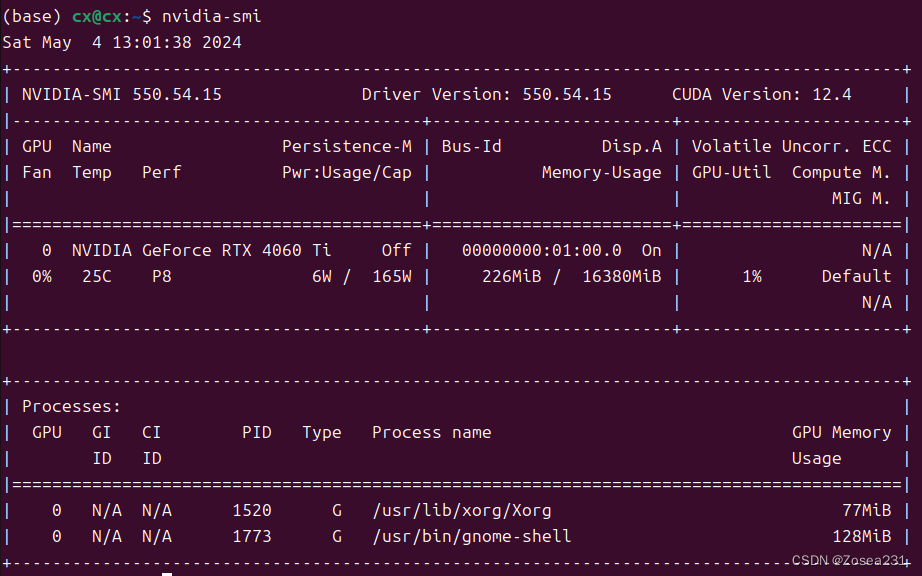Click the 00000000:01:00.0 bus ID value
922x576 pixels.
[542, 250]
